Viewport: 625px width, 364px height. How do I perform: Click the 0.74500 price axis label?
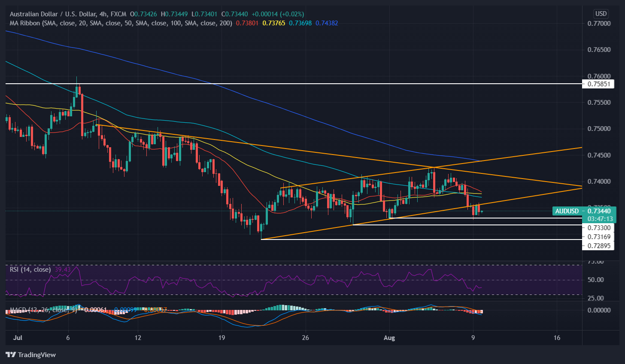599,155
